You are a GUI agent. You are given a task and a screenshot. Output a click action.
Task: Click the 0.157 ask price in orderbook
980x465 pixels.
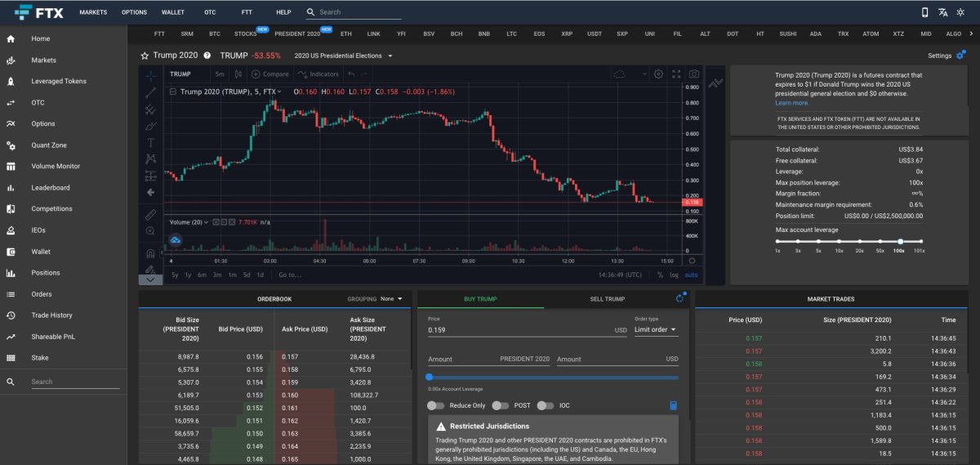(x=288, y=357)
